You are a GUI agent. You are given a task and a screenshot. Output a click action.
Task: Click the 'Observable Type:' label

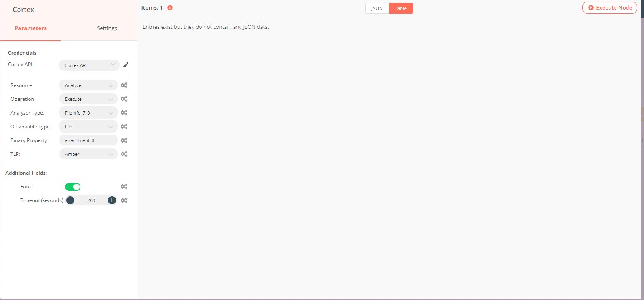click(30, 127)
